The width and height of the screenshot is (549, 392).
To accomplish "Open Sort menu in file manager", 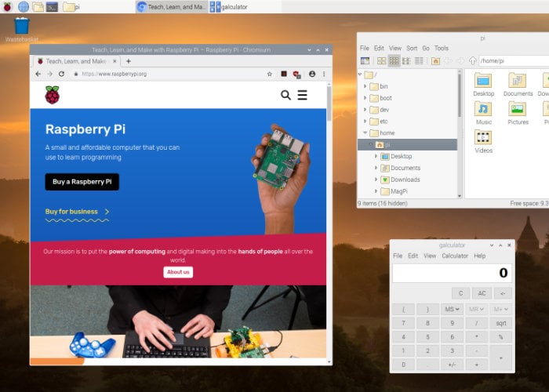I will point(412,48).
